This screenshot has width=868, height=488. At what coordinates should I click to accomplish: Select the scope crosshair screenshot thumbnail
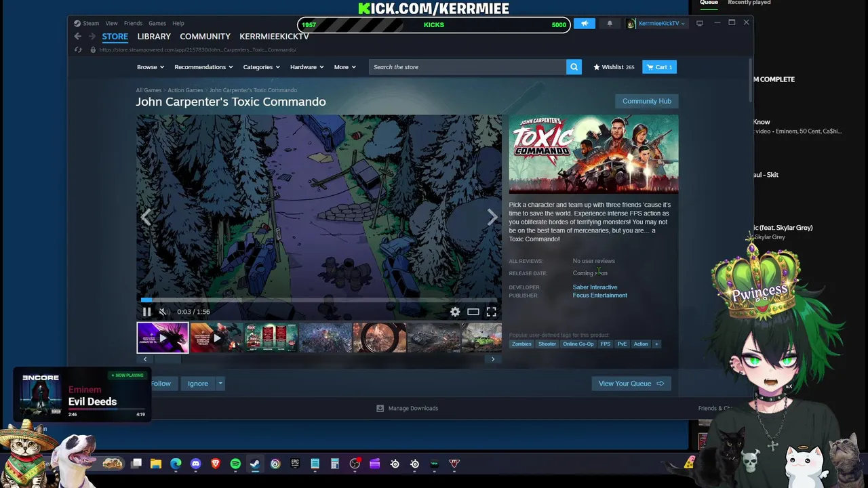(x=380, y=338)
